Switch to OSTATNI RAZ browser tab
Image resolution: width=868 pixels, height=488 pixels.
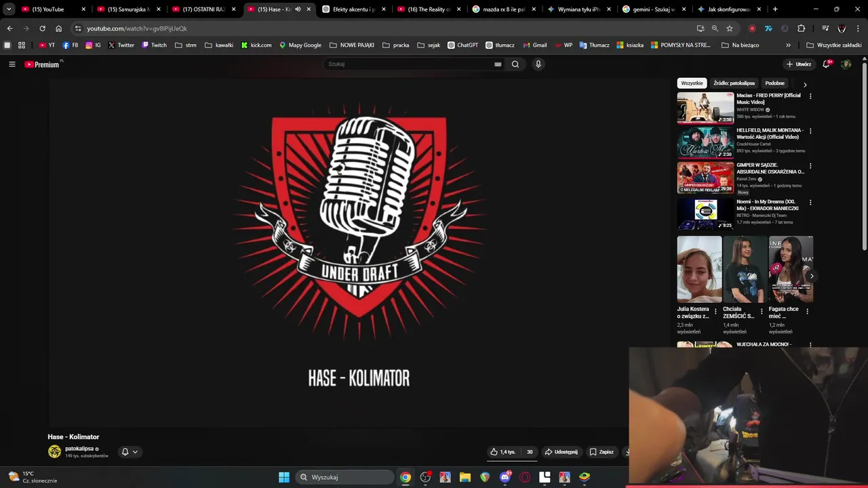203,9
